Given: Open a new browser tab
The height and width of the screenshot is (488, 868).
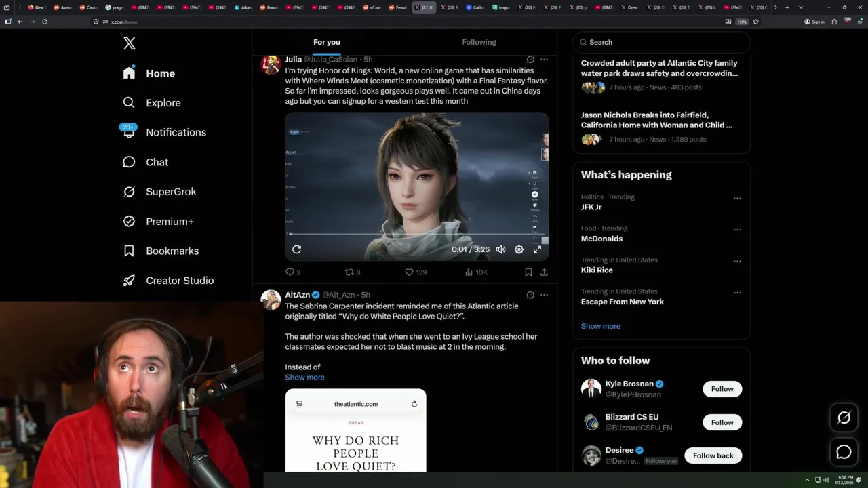Looking at the screenshot, I should coord(787,7).
